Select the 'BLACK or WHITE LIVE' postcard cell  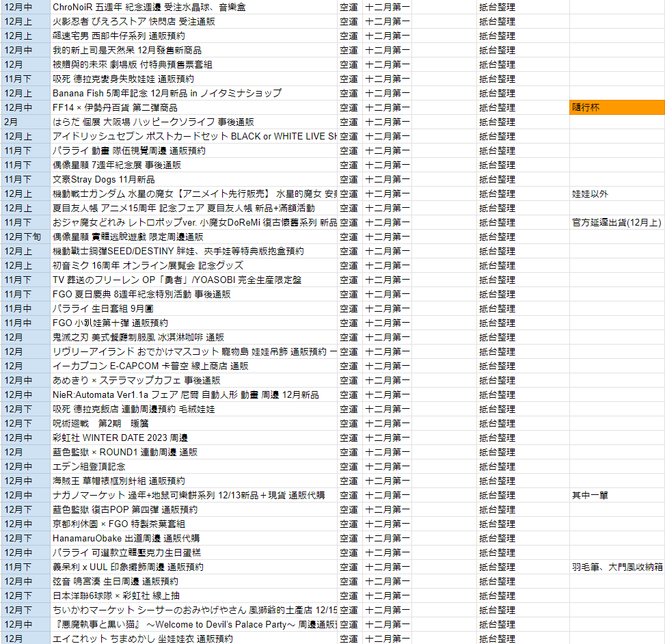(x=194, y=136)
